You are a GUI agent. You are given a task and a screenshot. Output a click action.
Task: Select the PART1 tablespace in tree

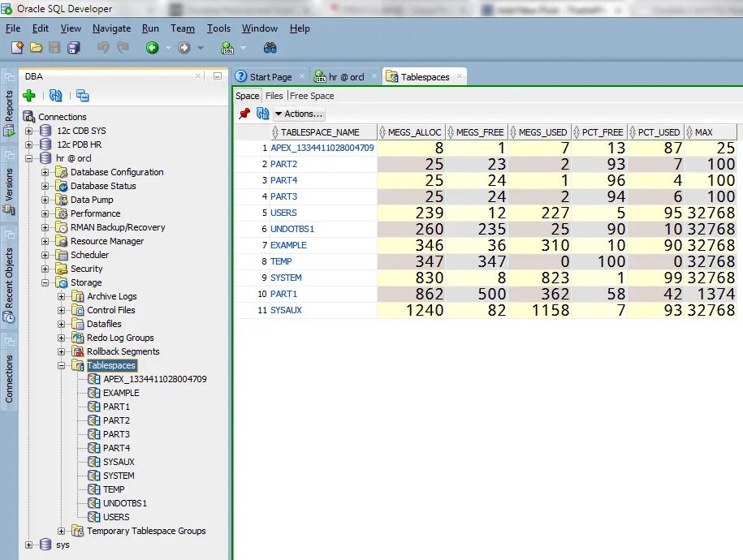click(116, 407)
